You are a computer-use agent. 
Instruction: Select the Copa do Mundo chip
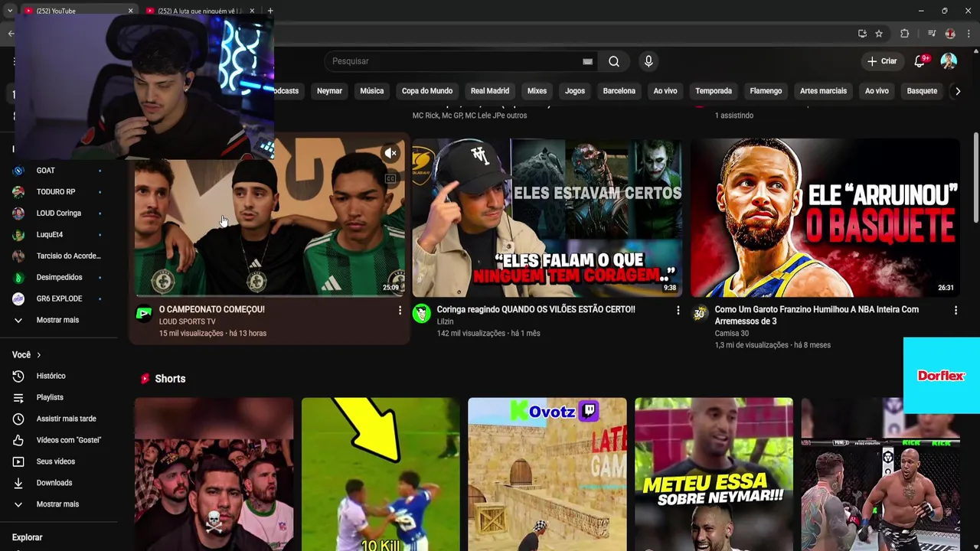click(x=427, y=91)
